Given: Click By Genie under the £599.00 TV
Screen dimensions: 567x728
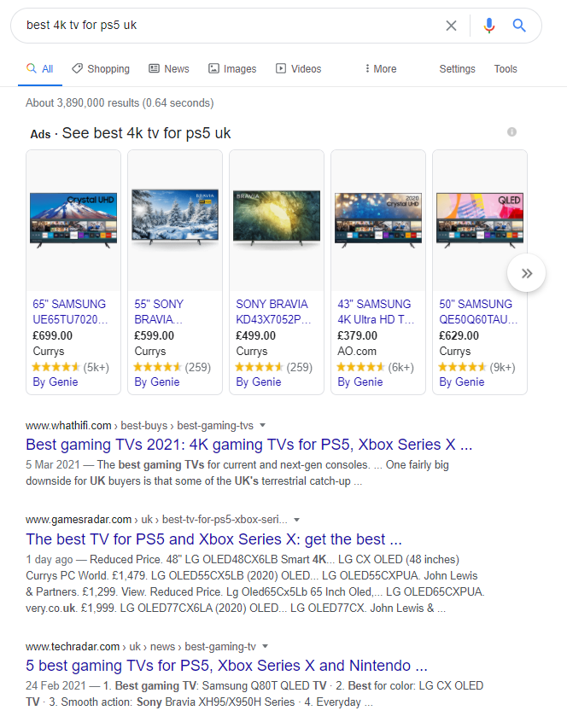Looking at the screenshot, I should (157, 382).
